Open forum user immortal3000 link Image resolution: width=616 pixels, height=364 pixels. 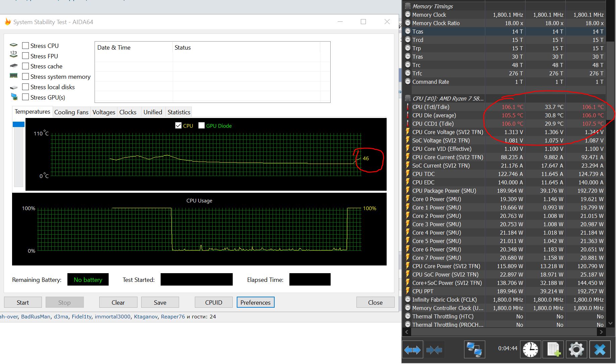tap(112, 316)
